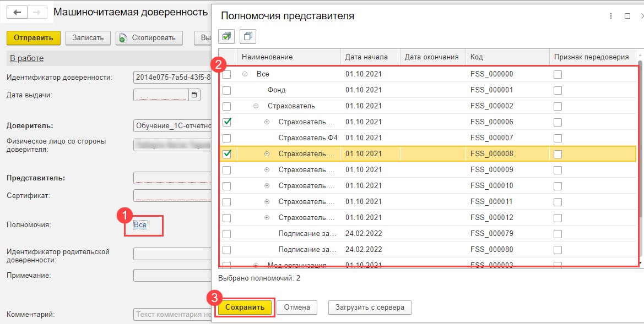Uncheck the checkbox for row FSS_000006
This screenshot has height=324, width=644.
click(x=227, y=122)
